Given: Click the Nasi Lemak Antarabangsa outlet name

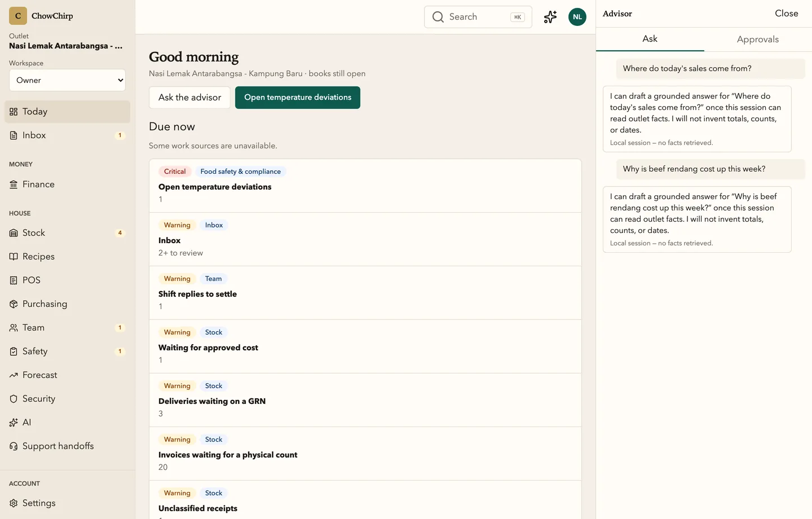Looking at the screenshot, I should click(65, 46).
